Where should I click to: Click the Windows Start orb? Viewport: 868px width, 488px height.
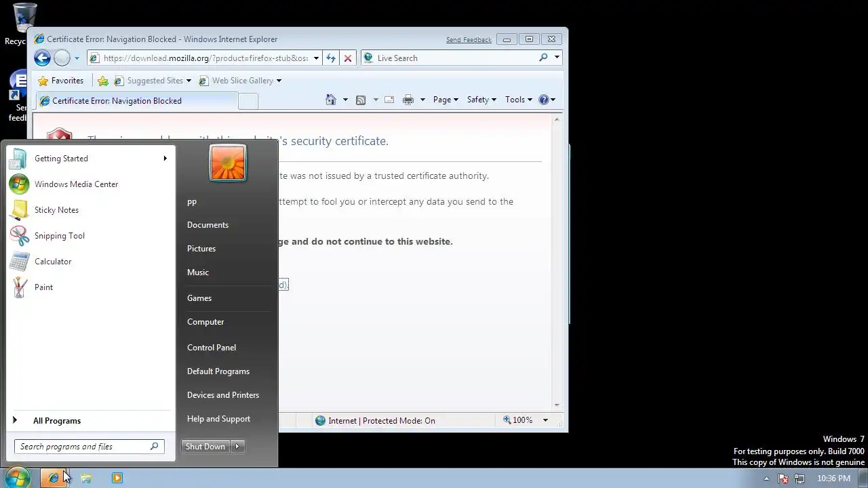point(17,478)
